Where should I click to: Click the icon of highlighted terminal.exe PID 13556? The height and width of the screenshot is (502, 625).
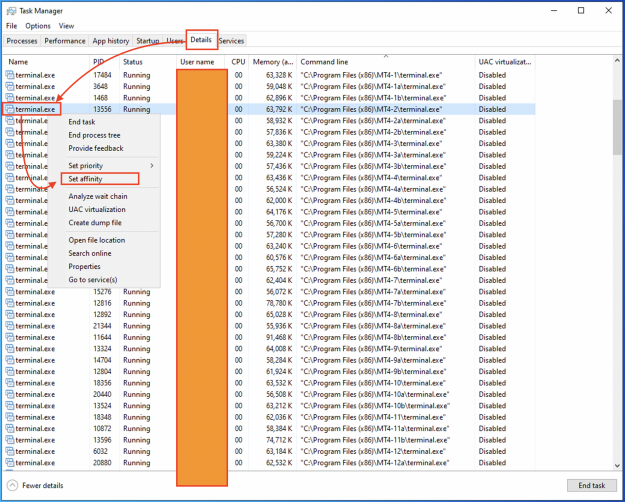point(10,109)
